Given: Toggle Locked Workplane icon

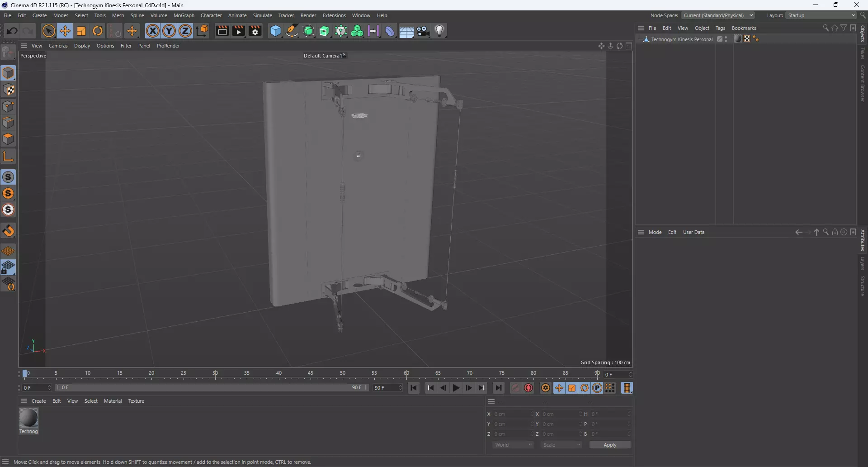Looking at the screenshot, I should click(8, 267).
